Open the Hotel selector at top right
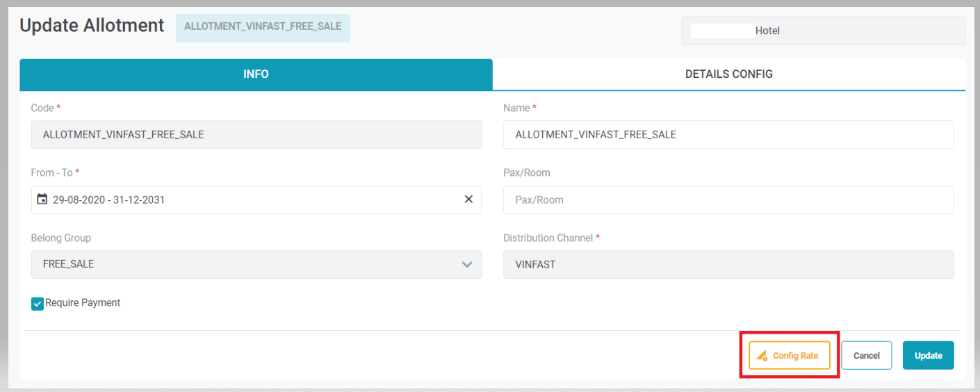The height and width of the screenshot is (392, 980). pos(823,31)
